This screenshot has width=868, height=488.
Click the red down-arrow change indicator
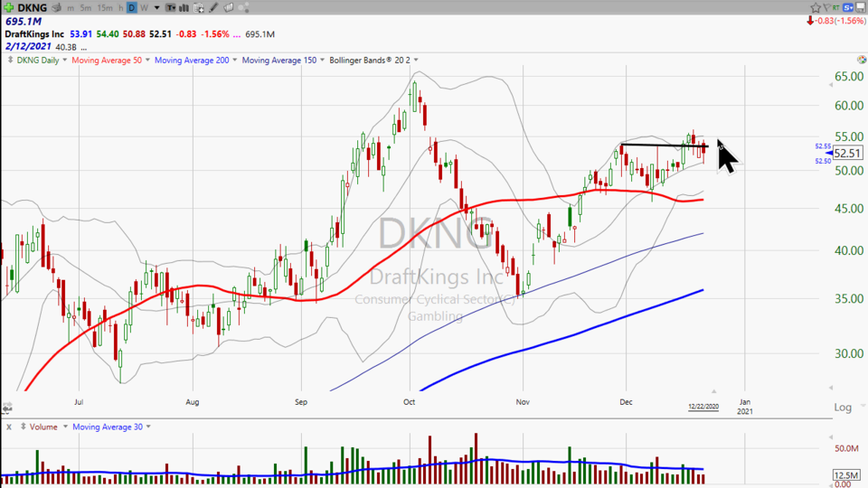point(810,21)
